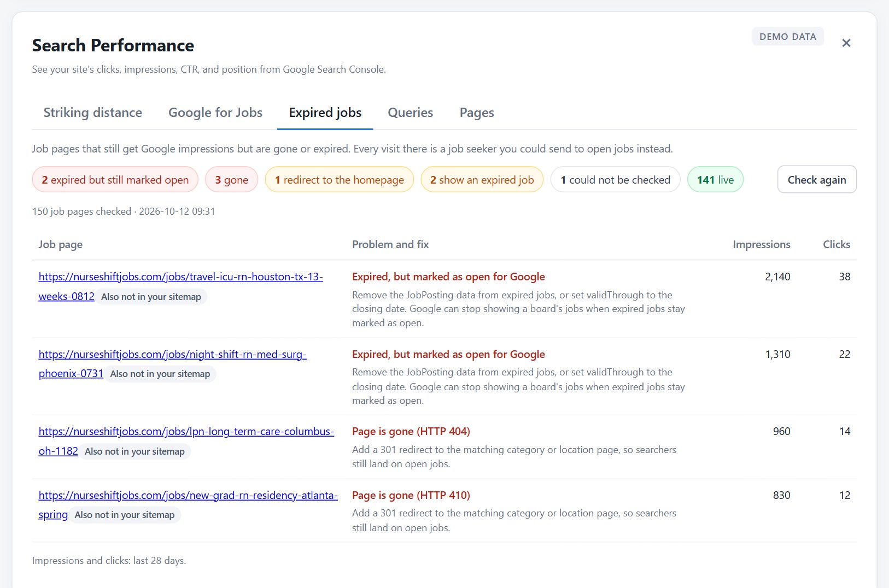Click the 38 clicks value
This screenshot has width=889, height=588.
coord(845,277)
